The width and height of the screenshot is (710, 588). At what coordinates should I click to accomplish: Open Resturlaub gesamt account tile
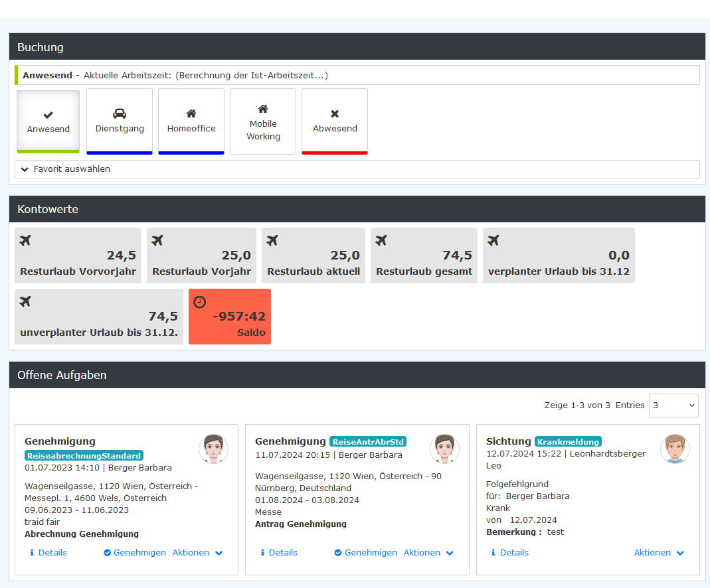424,256
